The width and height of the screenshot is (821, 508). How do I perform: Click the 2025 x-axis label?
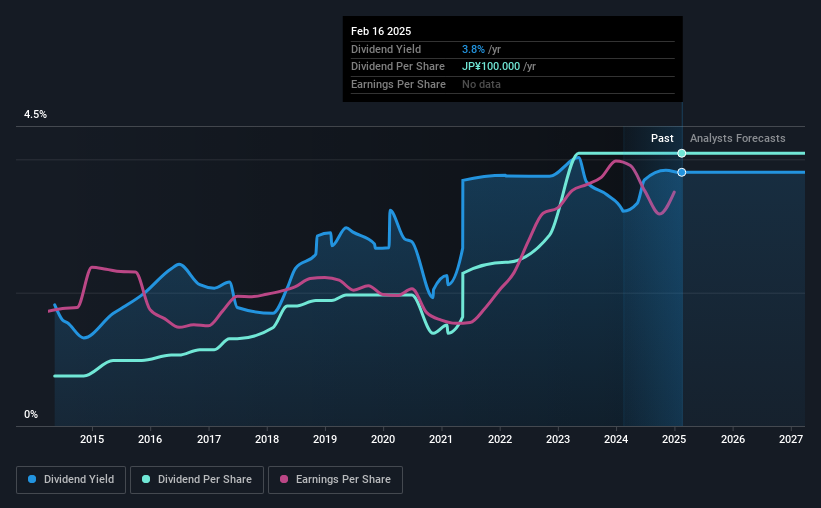pyautogui.click(x=674, y=439)
